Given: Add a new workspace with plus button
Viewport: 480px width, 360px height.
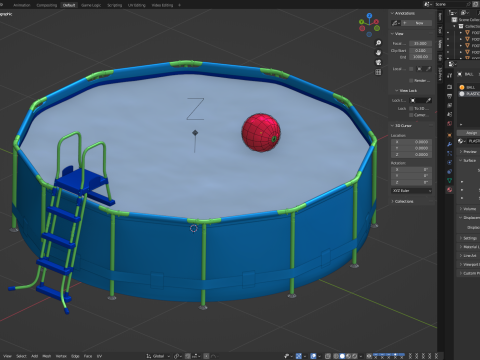Looking at the screenshot, I should point(179,5).
